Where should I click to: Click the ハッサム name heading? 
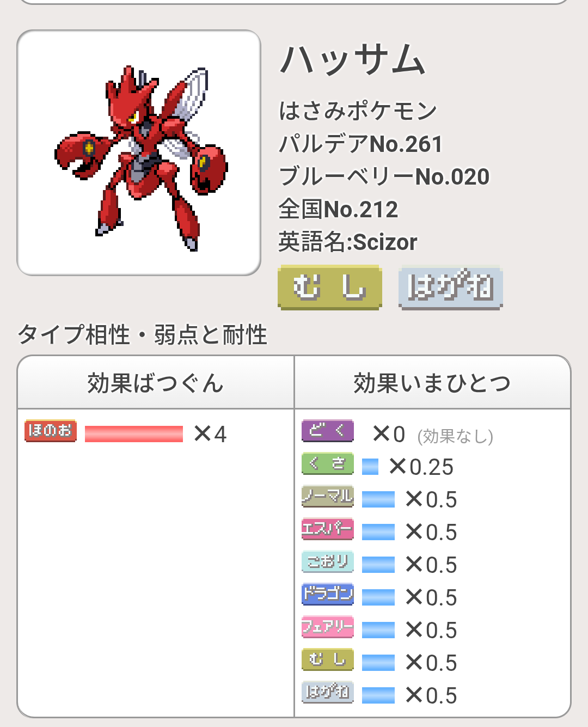[x=352, y=60]
